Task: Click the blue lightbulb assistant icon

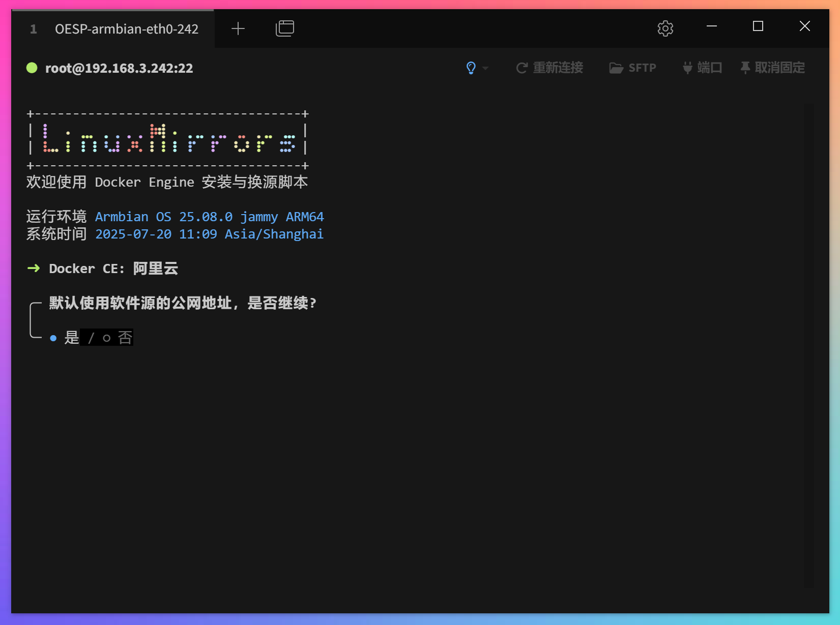Action: click(471, 68)
